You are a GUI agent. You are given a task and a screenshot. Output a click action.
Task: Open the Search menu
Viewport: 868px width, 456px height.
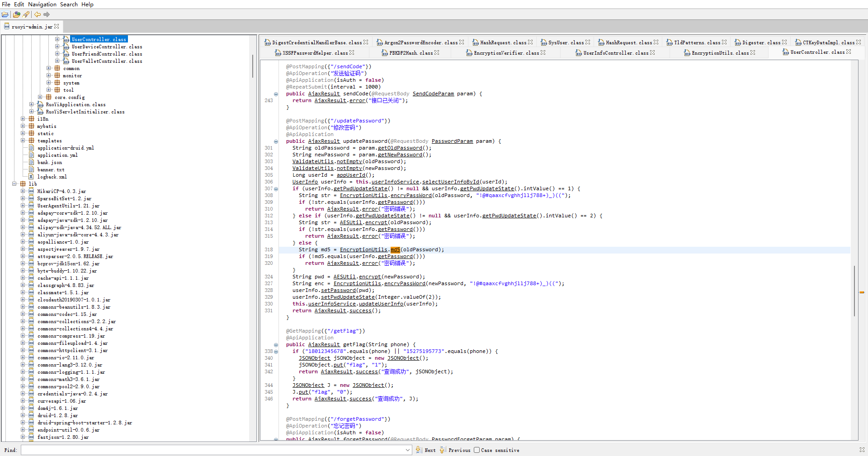point(69,4)
